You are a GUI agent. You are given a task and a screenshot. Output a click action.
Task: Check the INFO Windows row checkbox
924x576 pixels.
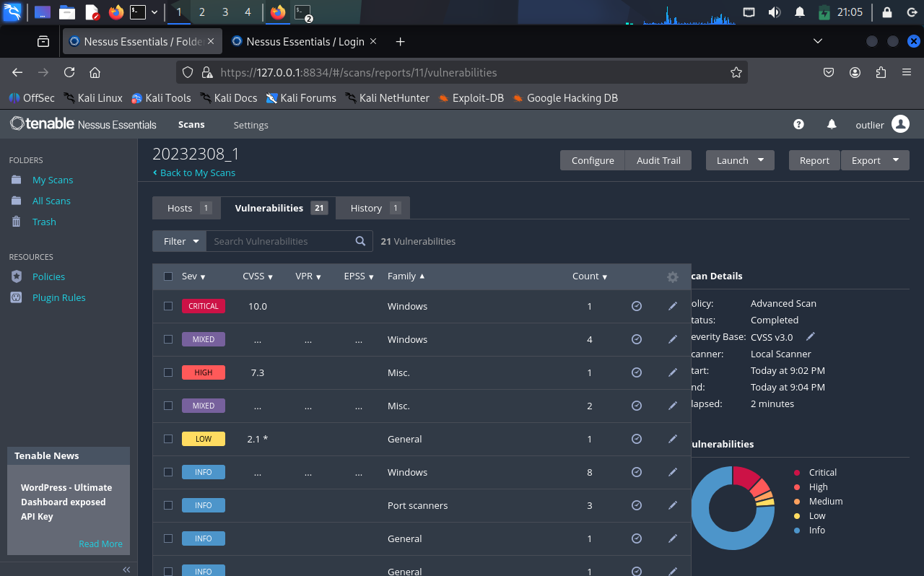(168, 472)
